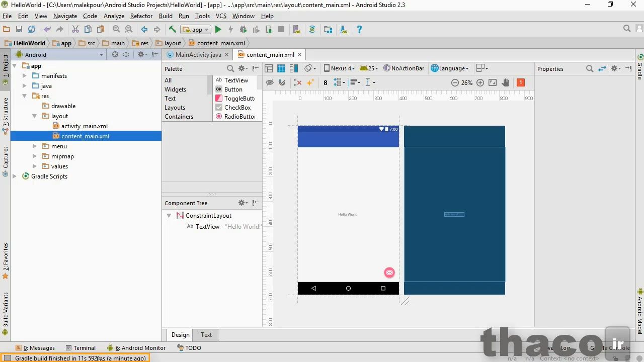Viewport: 644px width, 362px height.
Task: Show Blueprint view only icon
Action: coord(281,68)
